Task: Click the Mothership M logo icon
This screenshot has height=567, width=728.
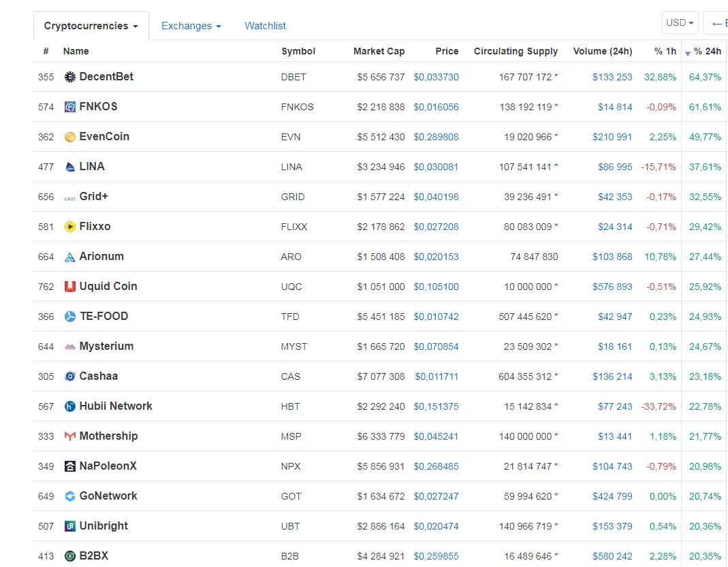Action: pos(69,436)
